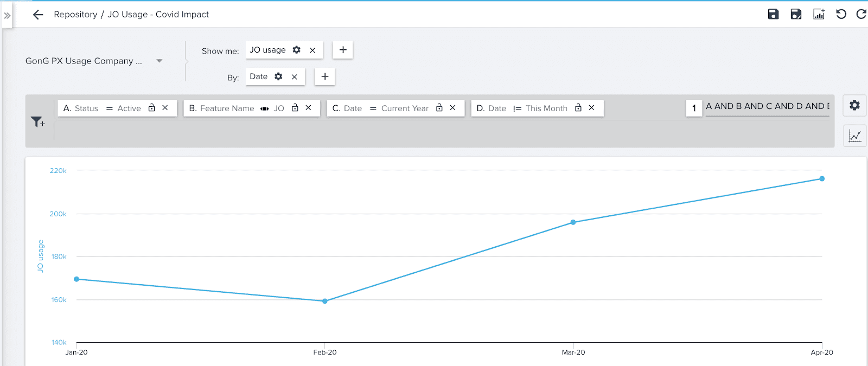Toggle lock on Current Year Date filter
This screenshot has height=366, width=868.
439,108
